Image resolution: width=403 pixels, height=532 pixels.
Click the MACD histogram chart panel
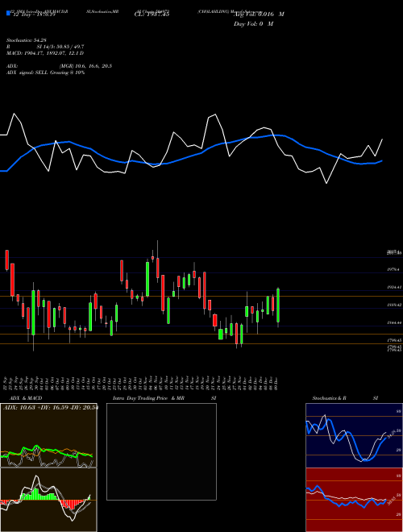[48, 500]
